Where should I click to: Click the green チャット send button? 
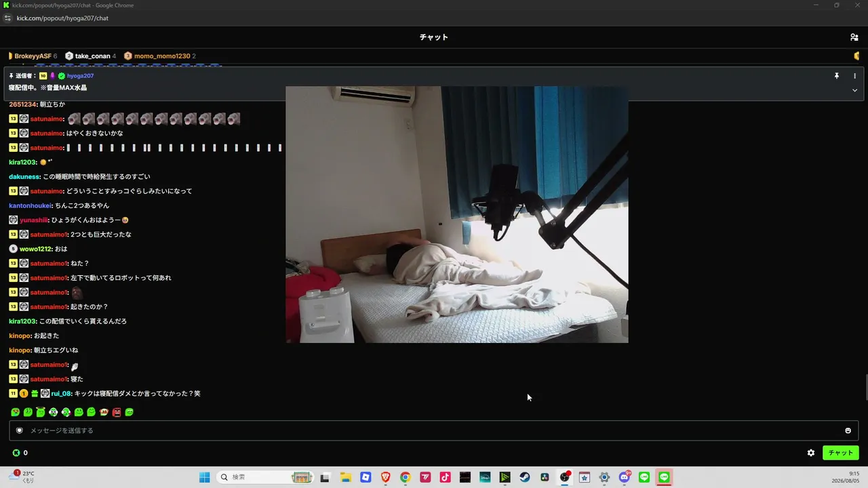pos(840,453)
